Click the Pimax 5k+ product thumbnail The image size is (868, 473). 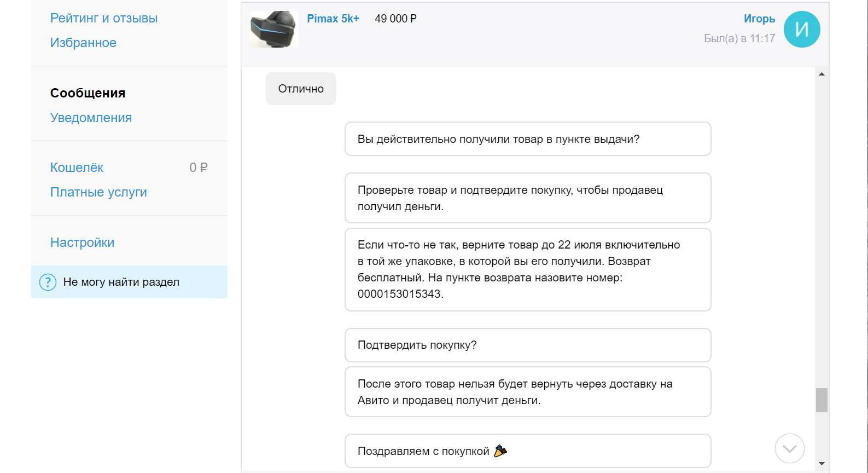tap(273, 29)
